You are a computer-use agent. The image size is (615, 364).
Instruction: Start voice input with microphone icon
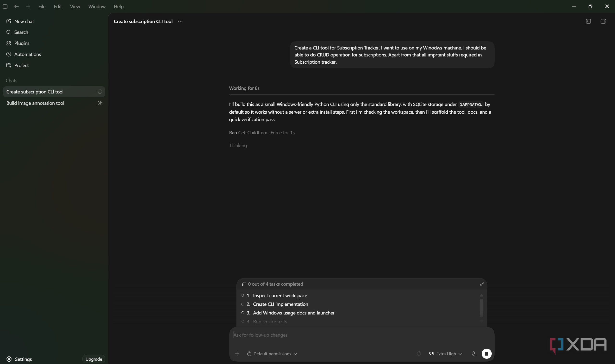click(x=473, y=354)
